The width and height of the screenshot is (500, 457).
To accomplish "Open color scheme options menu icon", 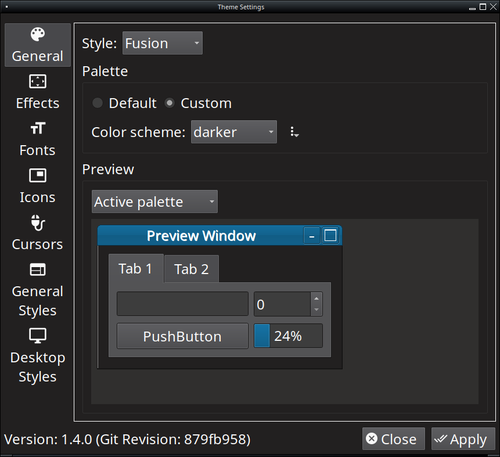I will point(294,132).
